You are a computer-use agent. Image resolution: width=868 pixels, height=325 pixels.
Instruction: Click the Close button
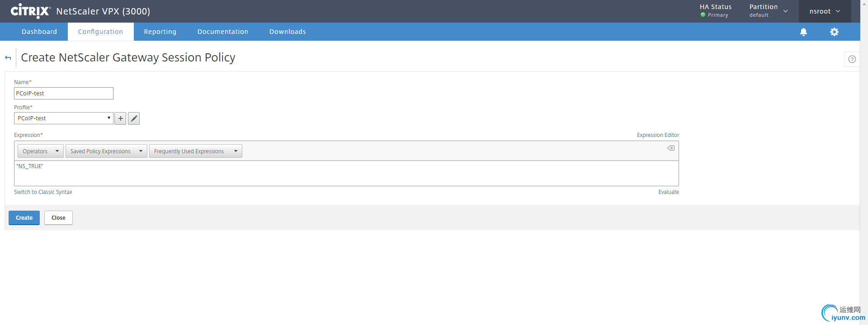tap(58, 217)
